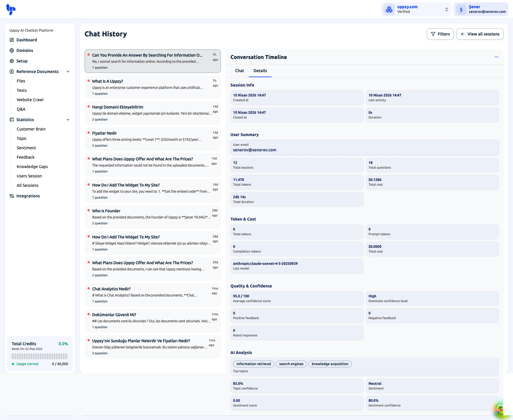Click the Integrations plug icon
Viewport: 513px width, 420px height.
tap(12, 196)
